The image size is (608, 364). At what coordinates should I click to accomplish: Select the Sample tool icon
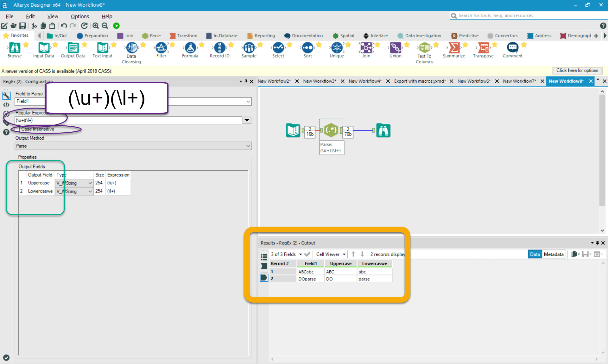249,48
